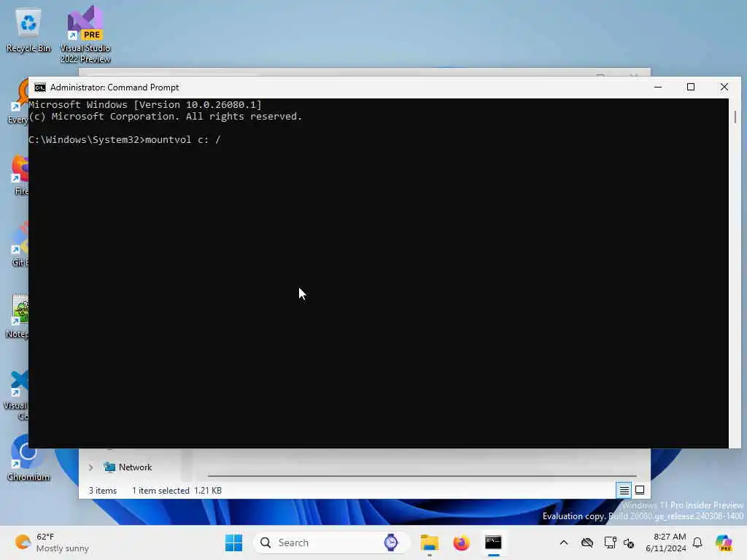
Task: Minimize the Command Prompt window
Action: (658, 87)
